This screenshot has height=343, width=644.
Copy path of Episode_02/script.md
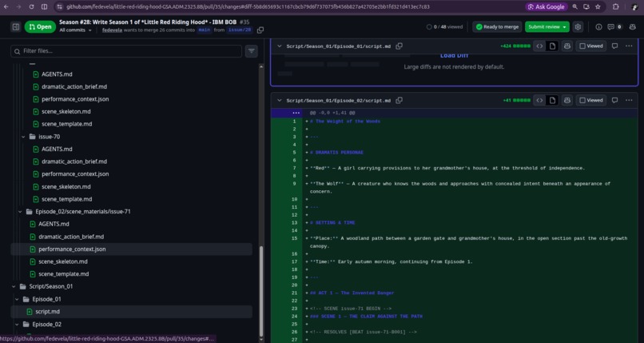coord(399,100)
